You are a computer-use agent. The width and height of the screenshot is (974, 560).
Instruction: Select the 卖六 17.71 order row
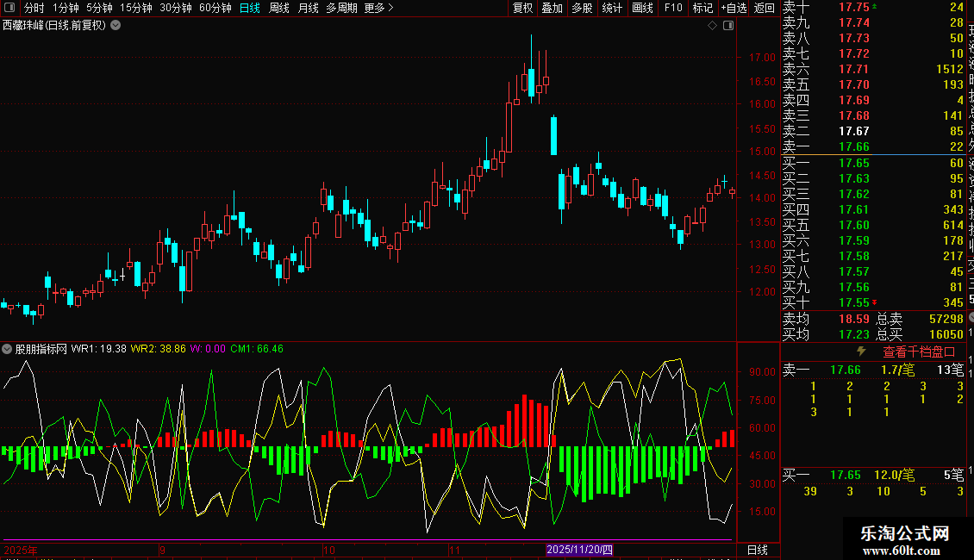pos(873,69)
